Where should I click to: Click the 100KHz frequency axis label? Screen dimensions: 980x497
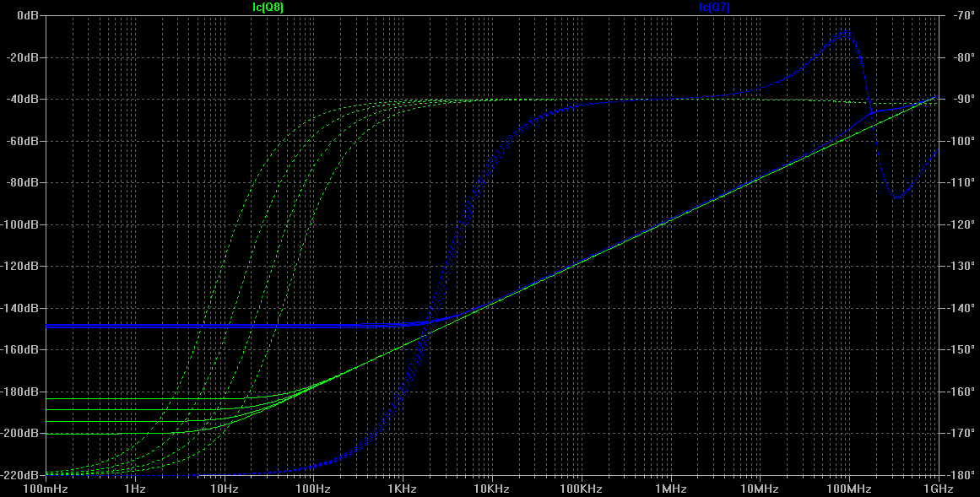582,489
